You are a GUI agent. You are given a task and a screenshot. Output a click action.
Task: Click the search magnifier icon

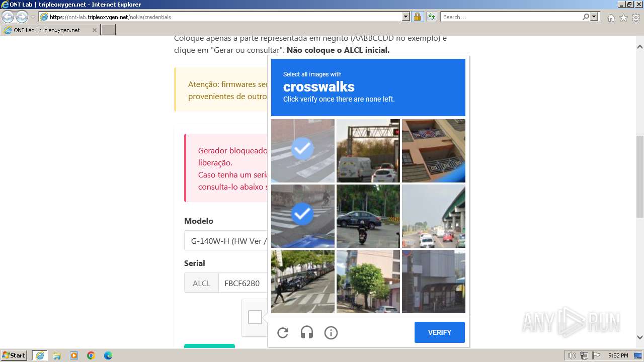pyautogui.click(x=586, y=17)
